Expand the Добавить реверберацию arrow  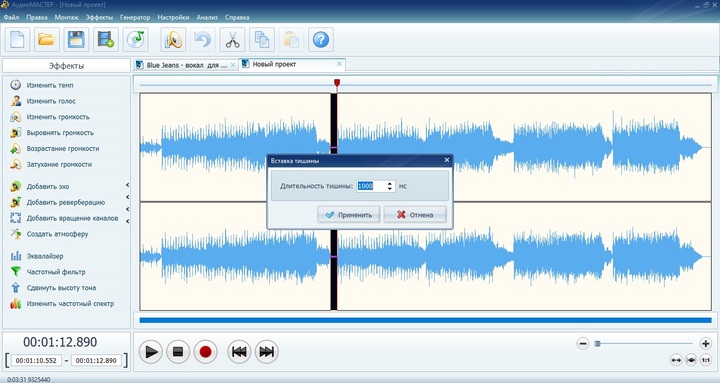[x=127, y=197]
